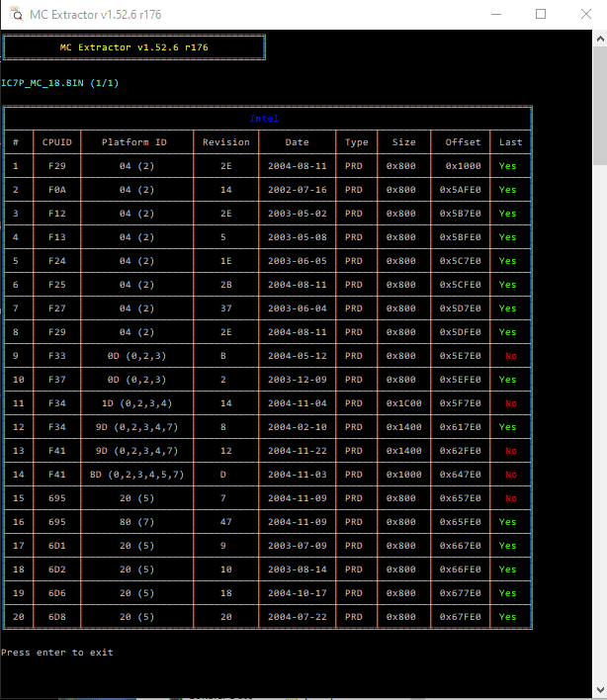Click size 0x1000 in row 14
This screenshot has height=700, width=607.
pyautogui.click(x=403, y=475)
